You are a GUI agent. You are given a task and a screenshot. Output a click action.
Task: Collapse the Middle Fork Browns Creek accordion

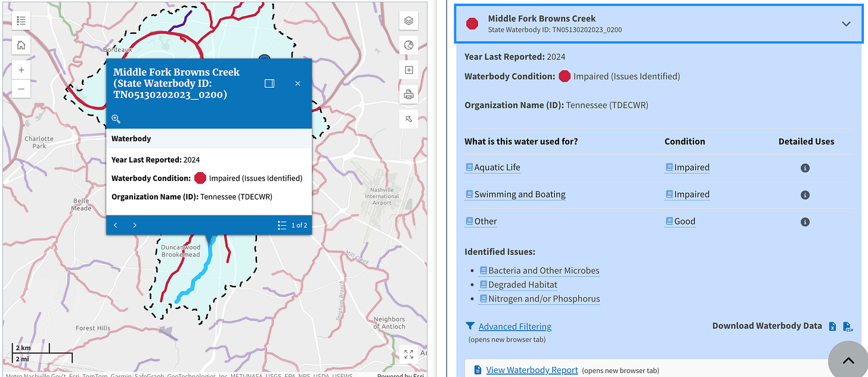point(846,24)
